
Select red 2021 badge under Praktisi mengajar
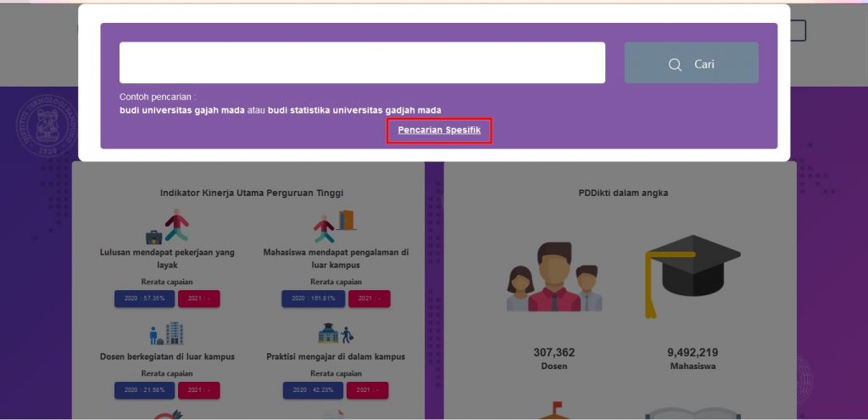pos(368,390)
